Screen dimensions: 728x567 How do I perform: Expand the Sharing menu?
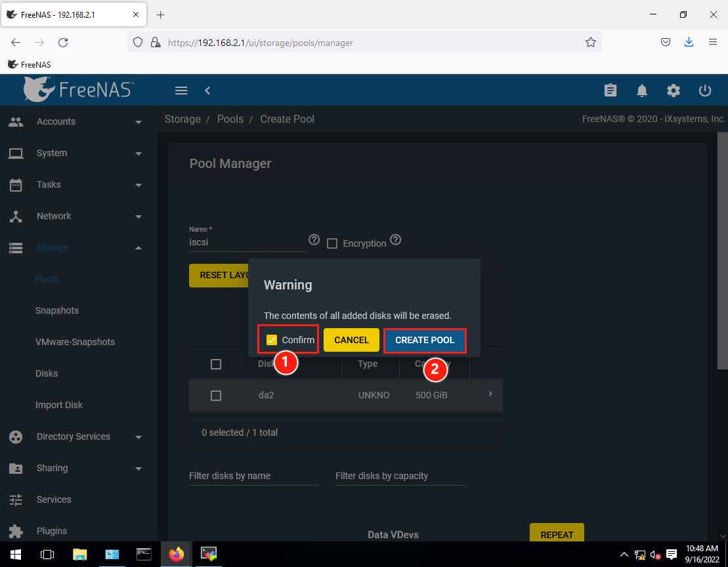(139, 469)
